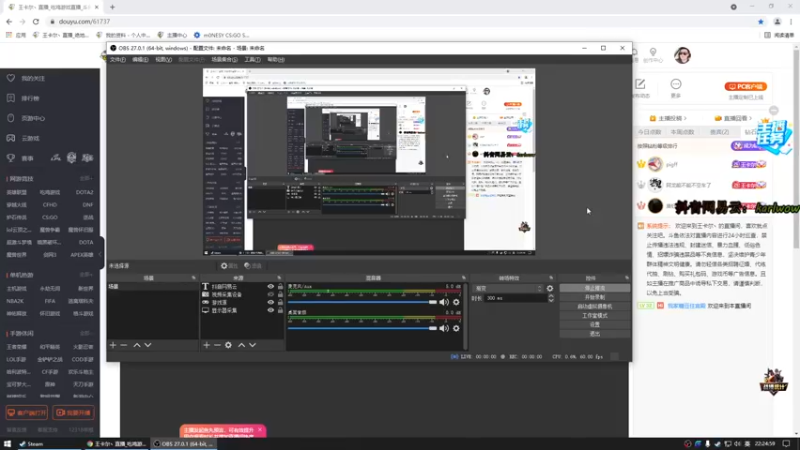800x450 pixels.
Task: Open source properties gear in sources toolbar
Action: [228, 345]
